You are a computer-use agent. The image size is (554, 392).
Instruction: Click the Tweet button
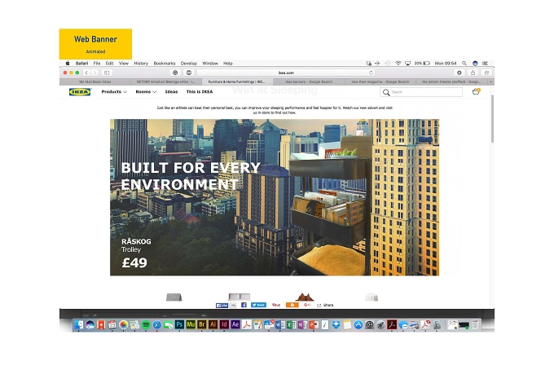pos(258,305)
